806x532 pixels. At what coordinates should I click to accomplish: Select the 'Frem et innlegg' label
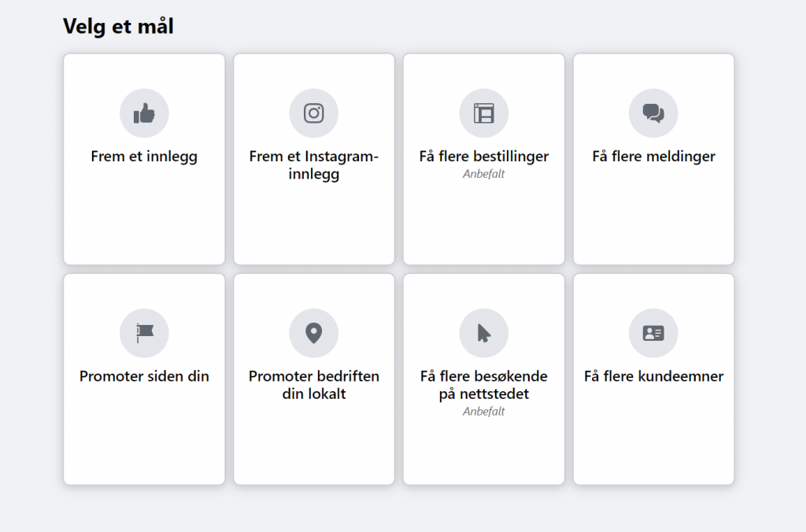[144, 157]
